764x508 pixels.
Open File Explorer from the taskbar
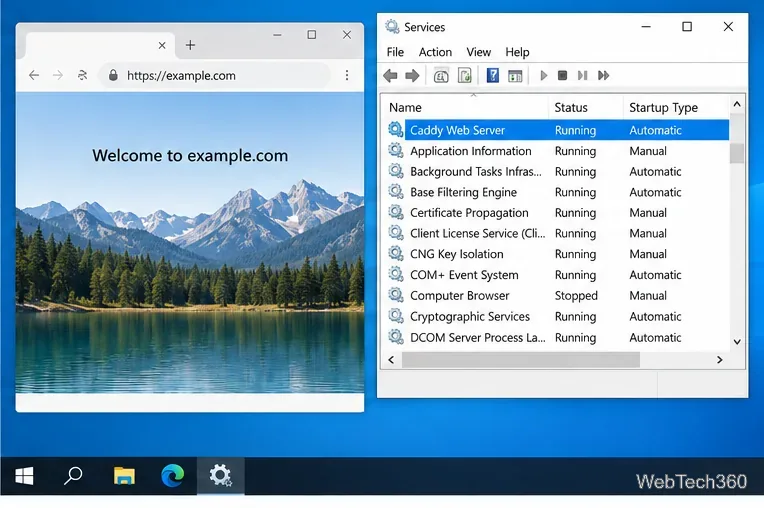coord(124,476)
